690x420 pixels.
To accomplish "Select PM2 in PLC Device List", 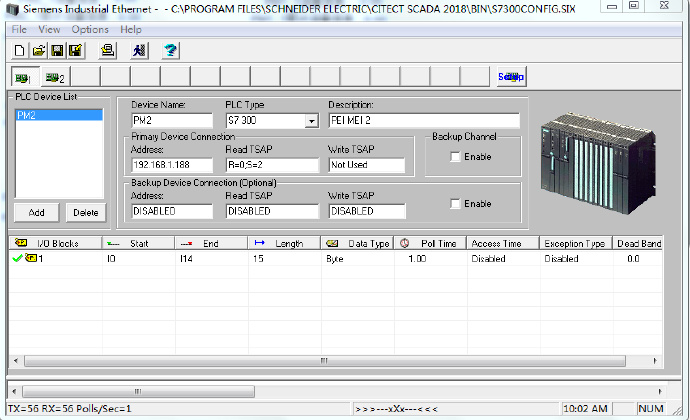I will 59,115.
